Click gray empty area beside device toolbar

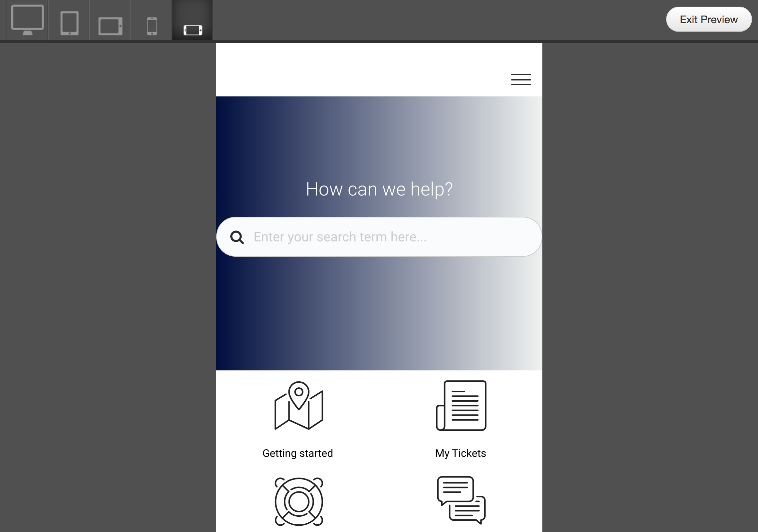click(x=433, y=20)
